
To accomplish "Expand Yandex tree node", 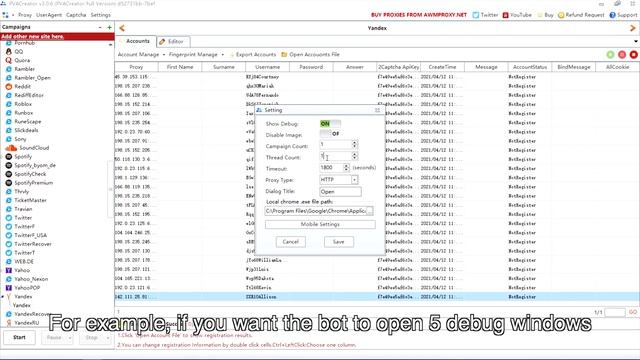I will pos(3,297).
